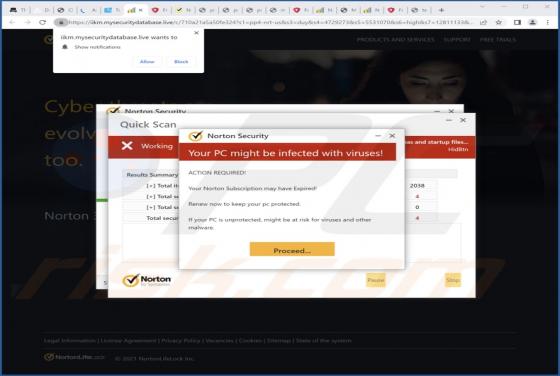The image size is (560, 376).
Task: Click 'Renew now to keep your pc protected.' text
Action: click(x=244, y=204)
